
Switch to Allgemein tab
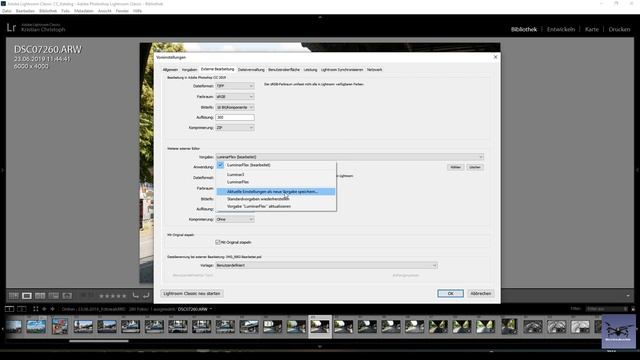click(170, 70)
